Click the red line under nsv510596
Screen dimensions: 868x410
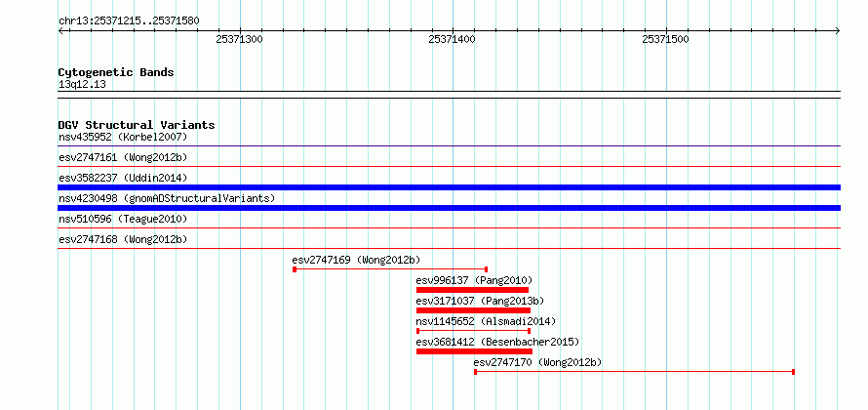(449, 227)
